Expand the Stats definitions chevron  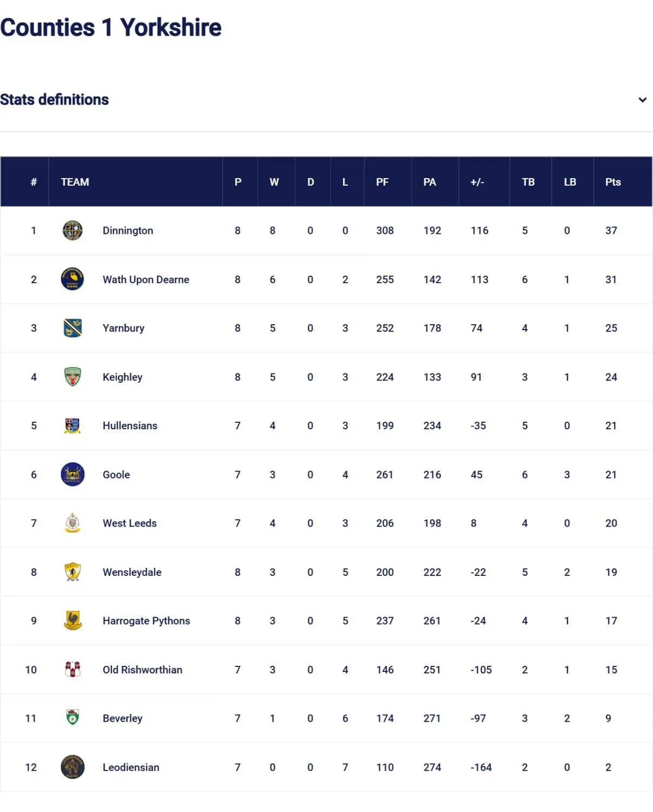click(642, 100)
